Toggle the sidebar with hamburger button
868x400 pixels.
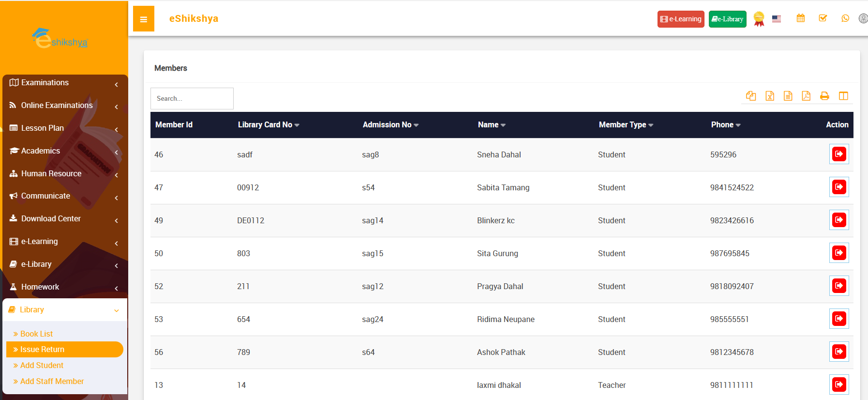coord(143,19)
